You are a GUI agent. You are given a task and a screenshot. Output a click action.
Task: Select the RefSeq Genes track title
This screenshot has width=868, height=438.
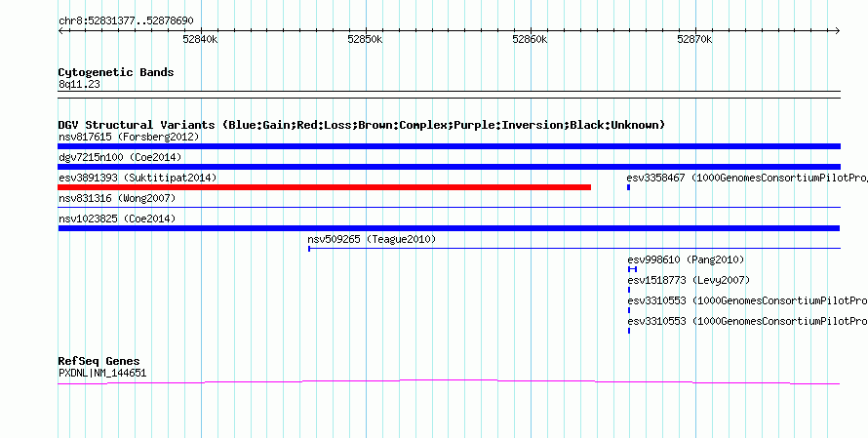point(99,361)
